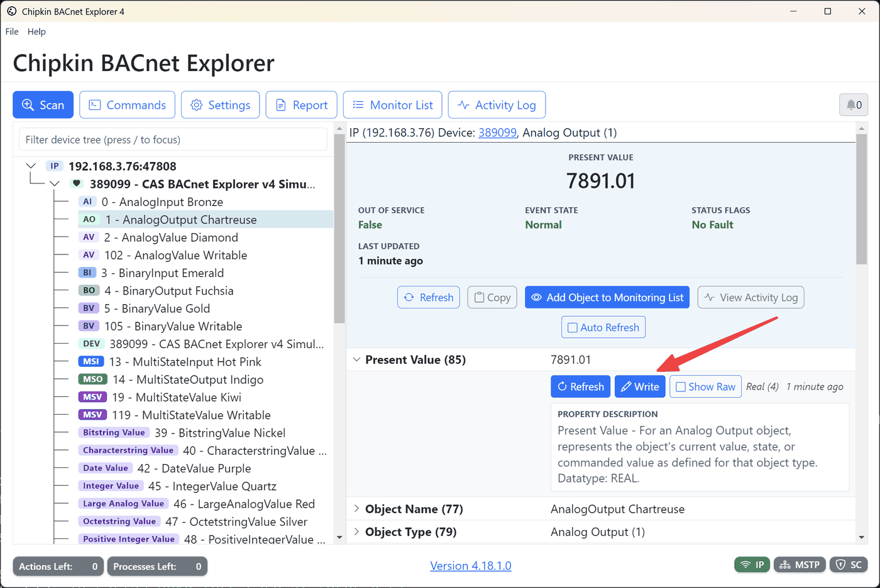Open the Activity Log
The image size is (880, 588).
click(497, 105)
